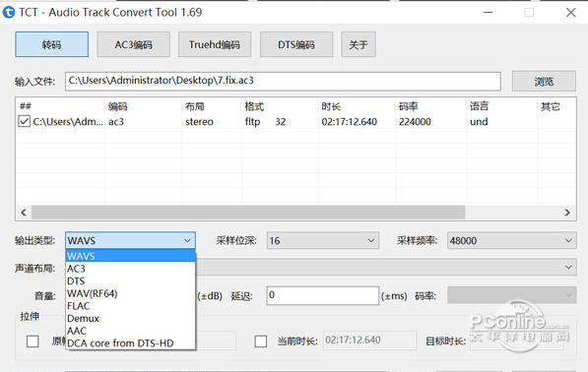Click the 当前时长 field showing 02:17:12.640
This screenshot has height=372, width=588.
tap(369, 341)
